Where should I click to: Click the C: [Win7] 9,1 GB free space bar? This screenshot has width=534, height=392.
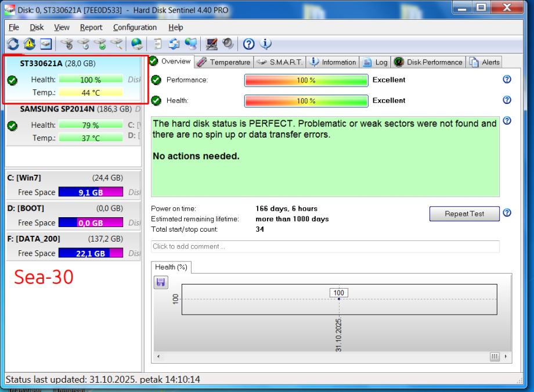pos(91,192)
